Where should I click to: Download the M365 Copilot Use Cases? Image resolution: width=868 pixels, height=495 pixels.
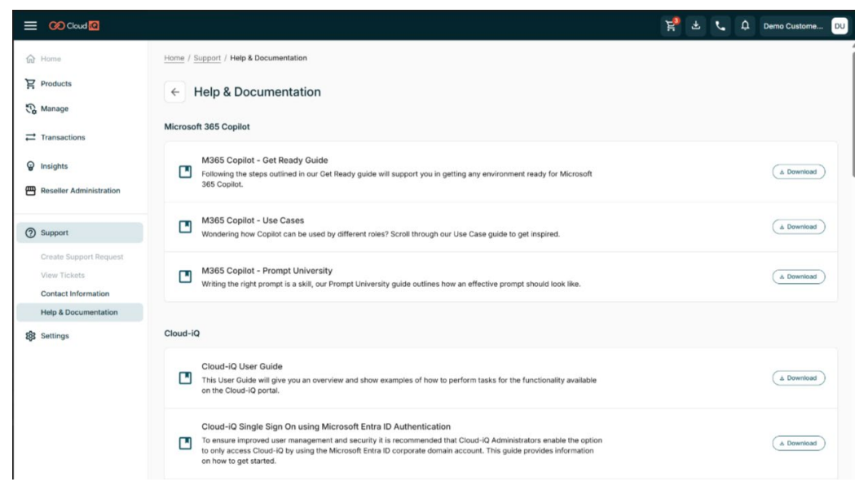[798, 227]
